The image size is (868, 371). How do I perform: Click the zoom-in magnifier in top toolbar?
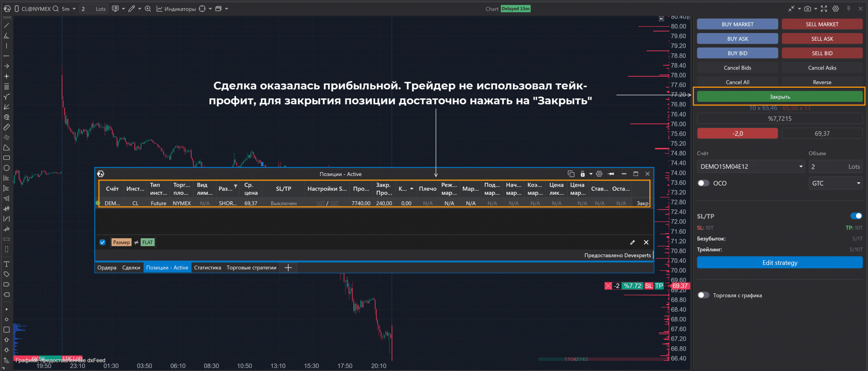coord(148,8)
